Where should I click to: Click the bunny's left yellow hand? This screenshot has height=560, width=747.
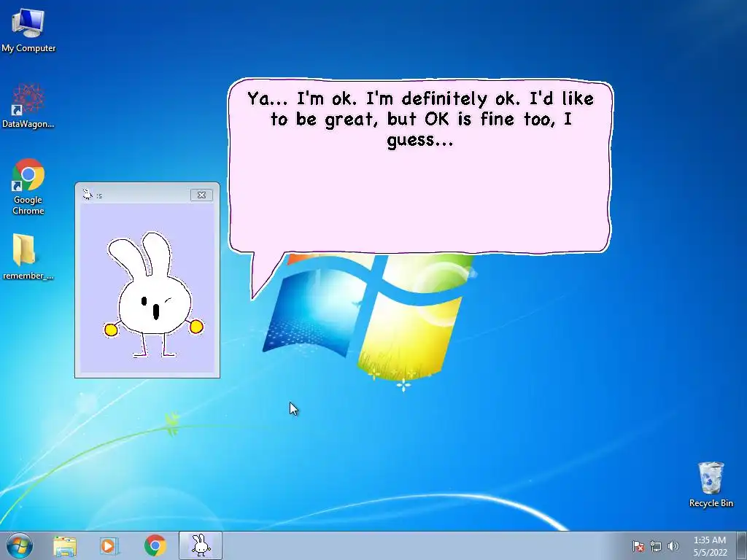point(111,330)
